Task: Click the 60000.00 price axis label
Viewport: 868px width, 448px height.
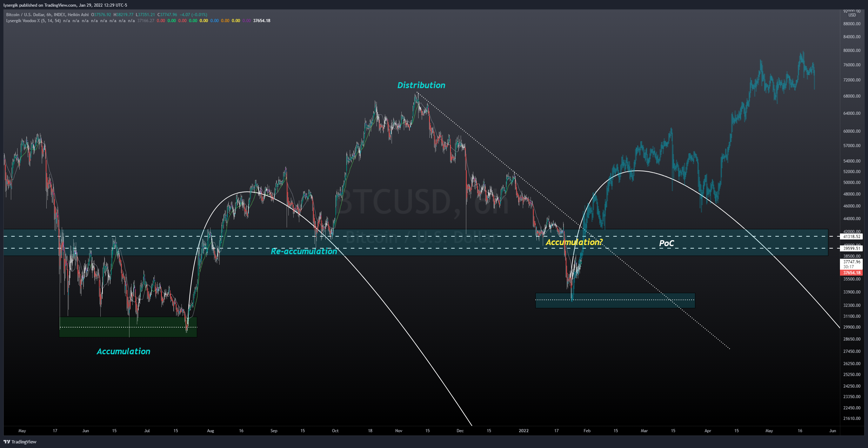Action: 852,131
